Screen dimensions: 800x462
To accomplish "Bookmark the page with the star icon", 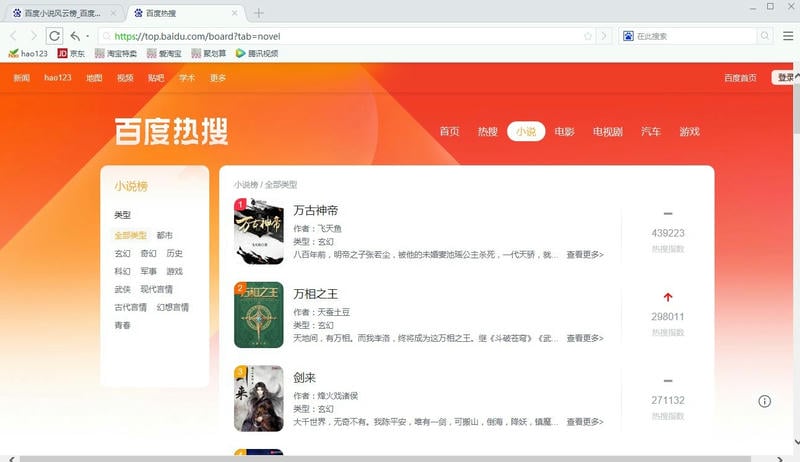I will [x=588, y=36].
